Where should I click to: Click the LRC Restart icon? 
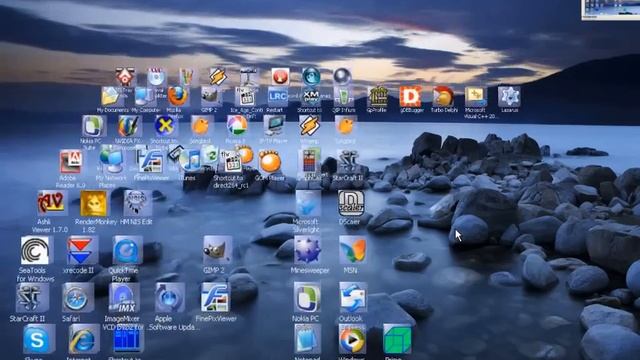click(x=277, y=97)
